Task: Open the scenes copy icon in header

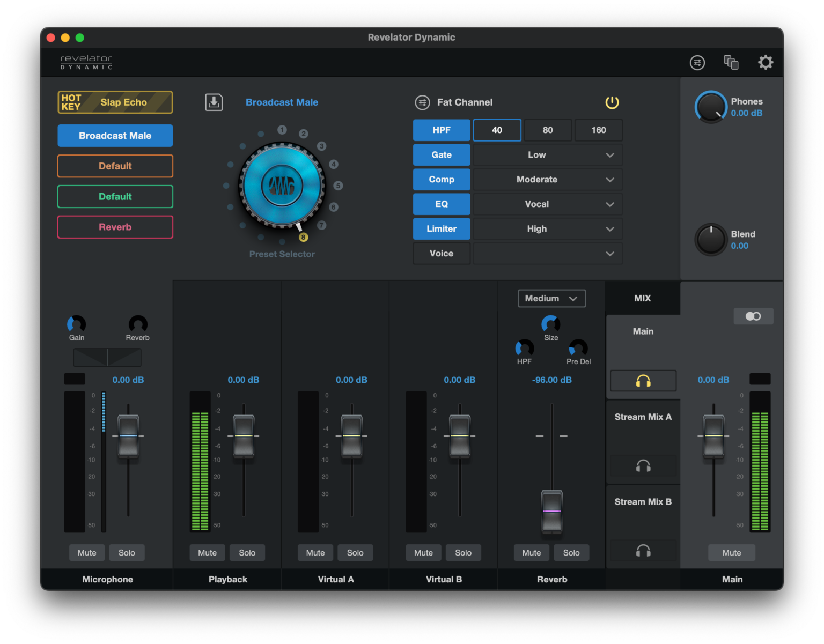Action: (x=731, y=62)
